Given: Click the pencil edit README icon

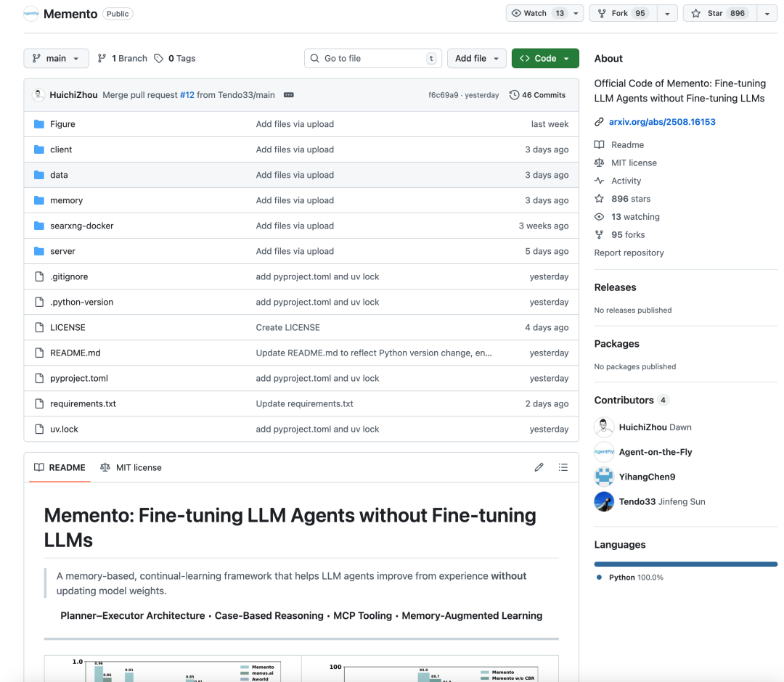Looking at the screenshot, I should [x=539, y=468].
